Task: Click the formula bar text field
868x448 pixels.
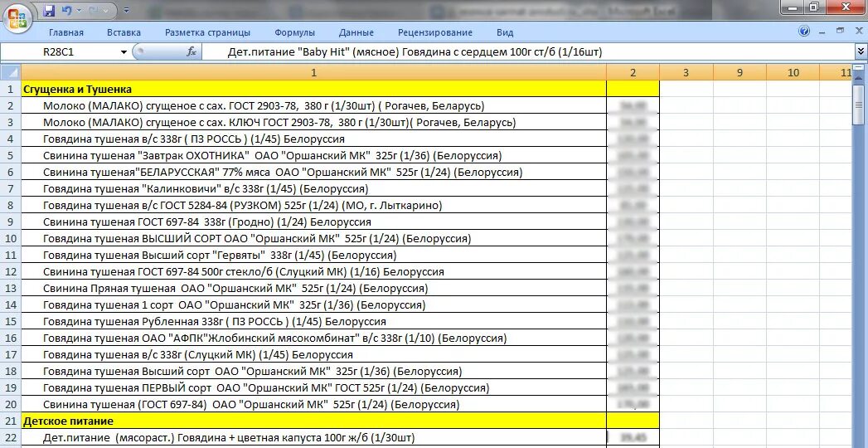Action: point(529,52)
